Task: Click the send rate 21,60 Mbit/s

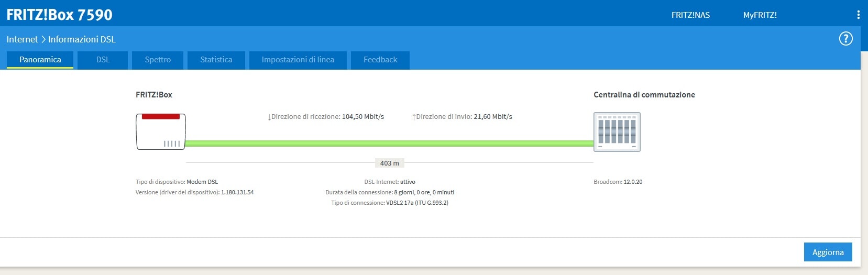Action: [x=493, y=117]
